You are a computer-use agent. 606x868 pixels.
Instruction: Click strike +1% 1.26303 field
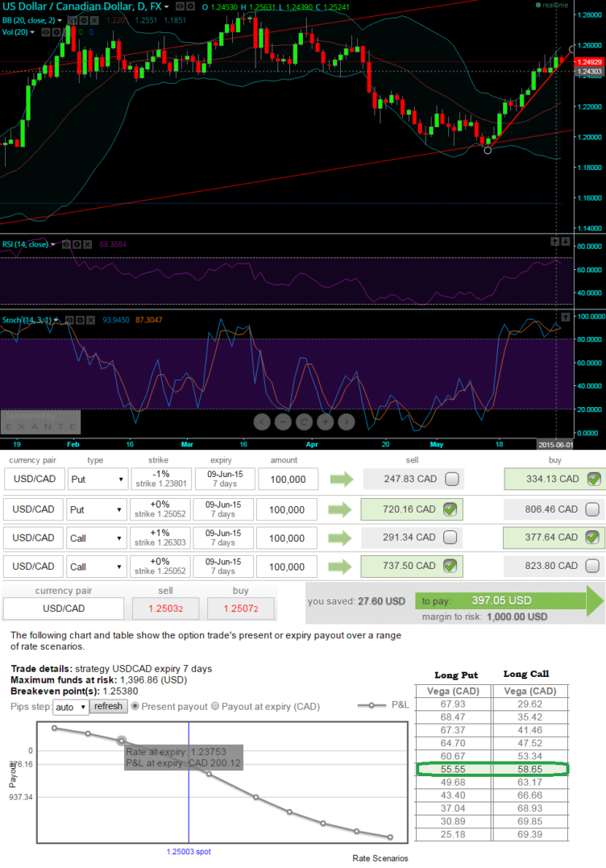tap(160, 538)
